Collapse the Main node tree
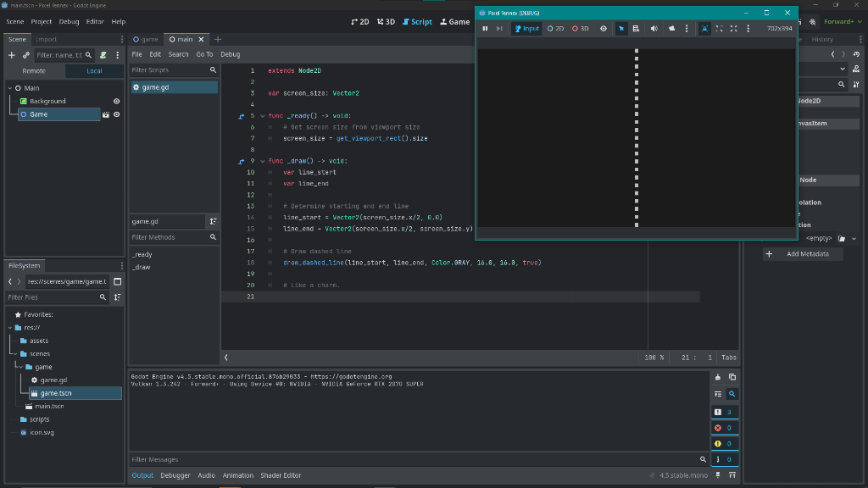Screen dimensions: 868x488 point(9,88)
